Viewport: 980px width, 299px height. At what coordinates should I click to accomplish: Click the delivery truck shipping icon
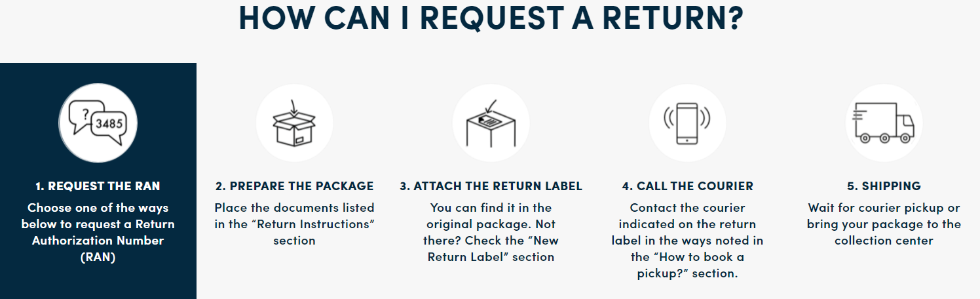pyautogui.click(x=884, y=123)
